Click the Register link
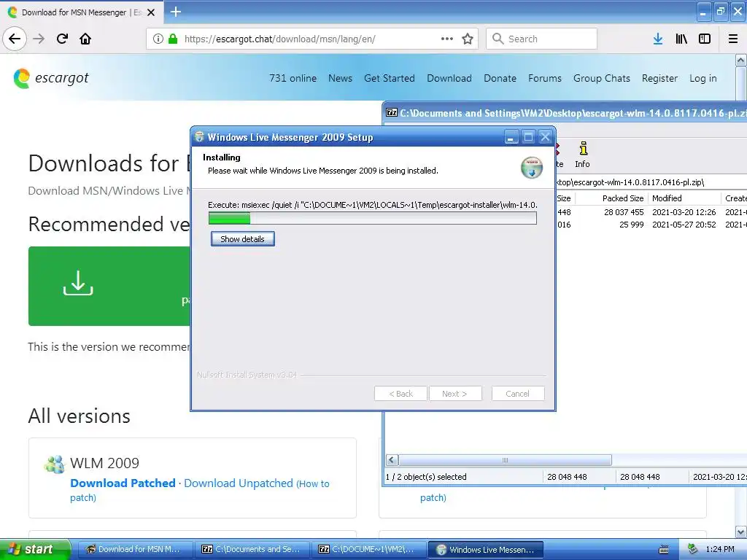The image size is (747, 560). point(659,78)
